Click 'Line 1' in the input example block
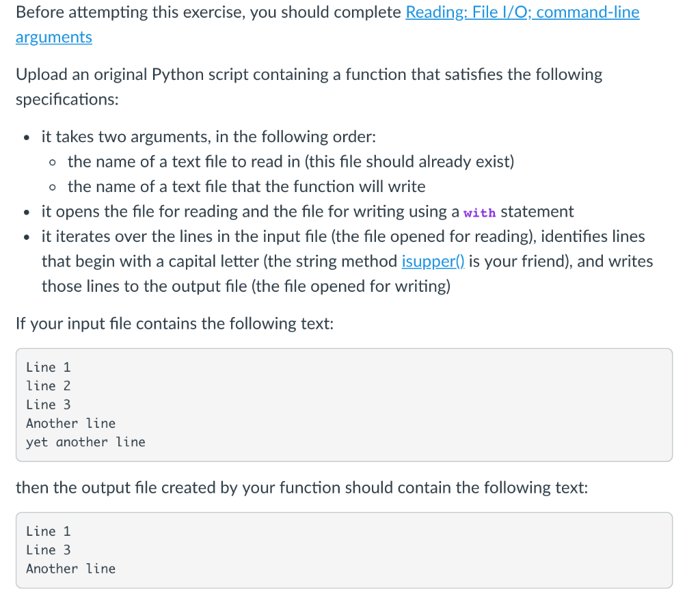The image size is (700, 598). [x=49, y=367]
